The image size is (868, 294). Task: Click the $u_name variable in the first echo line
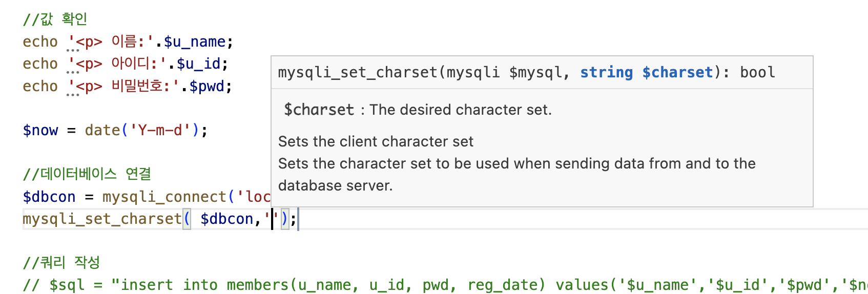pyautogui.click(x=195, y=41)
